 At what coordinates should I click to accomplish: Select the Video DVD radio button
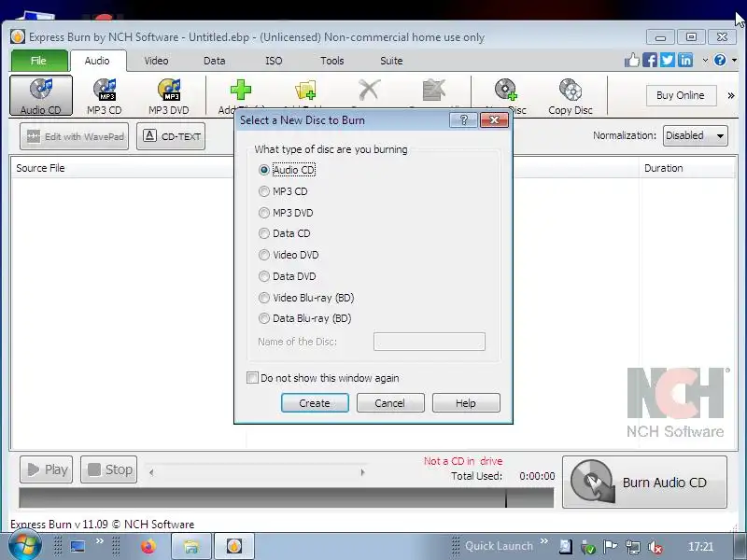264,255
